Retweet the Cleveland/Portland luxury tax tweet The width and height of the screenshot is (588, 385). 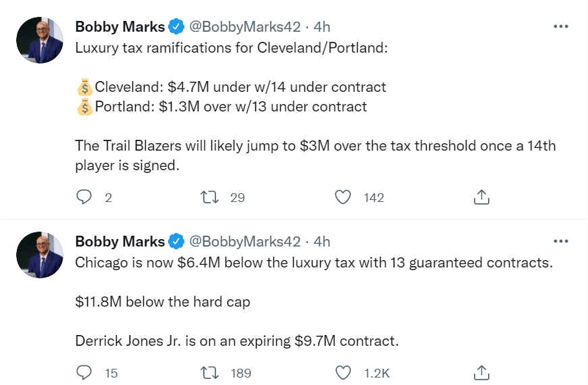coord(211,197)
